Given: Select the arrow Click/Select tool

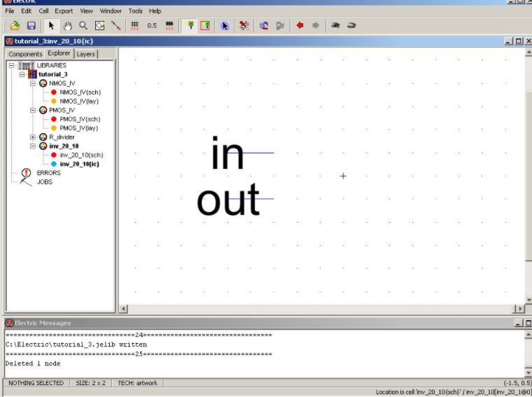Looking at the screenshot, I should [x=52, y=25].
